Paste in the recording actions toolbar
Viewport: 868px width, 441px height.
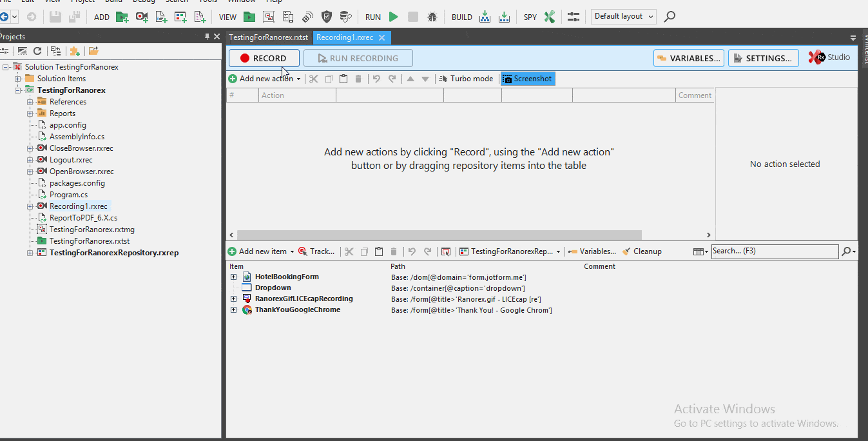coord(343,79)
